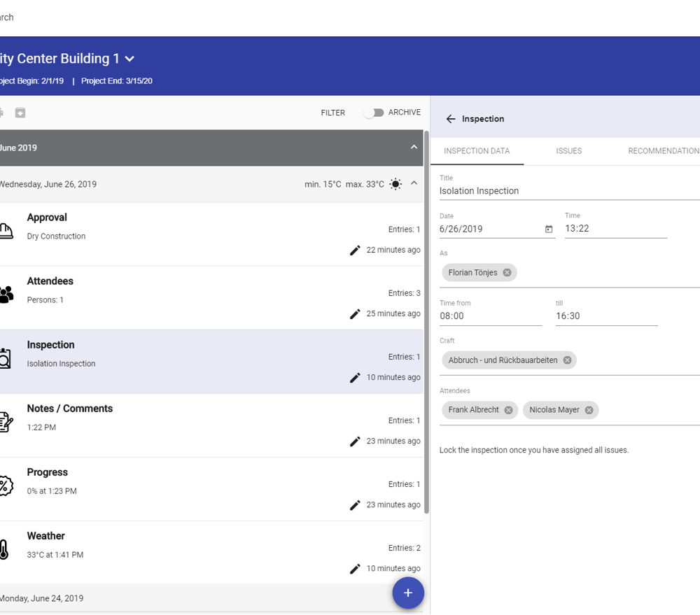
Task: Click the pencil icon on Attendees entry
Action: [x=355, y=314]
